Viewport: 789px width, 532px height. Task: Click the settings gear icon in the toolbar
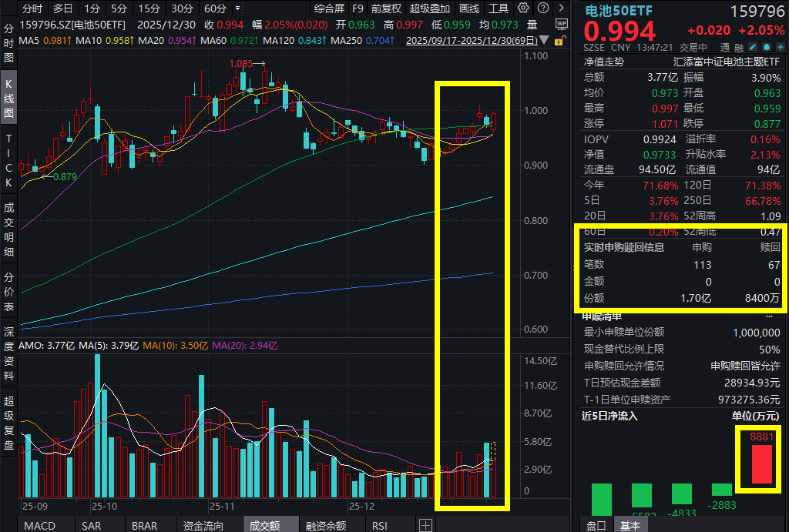click(525, 9)
